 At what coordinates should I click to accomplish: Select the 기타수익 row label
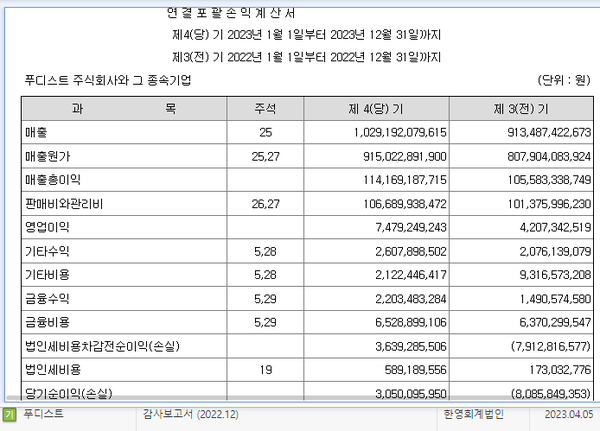[47, 251]
